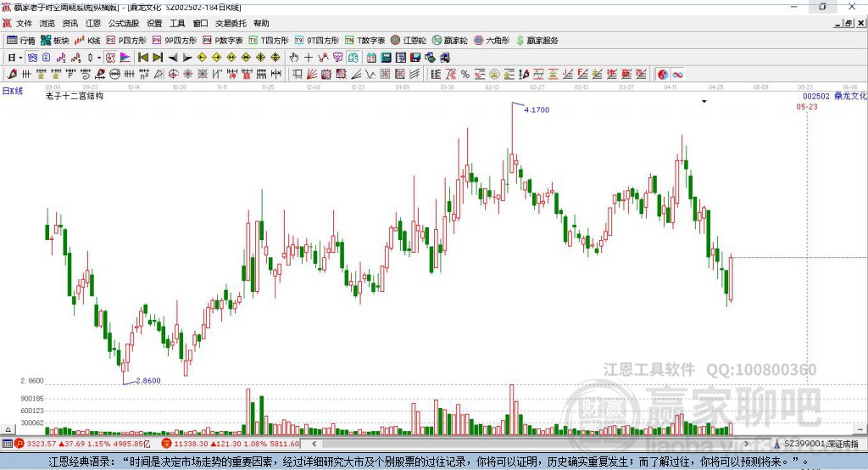
Task: Click the up arrow at chart bottom-left
Action: (x=8, y=429)
